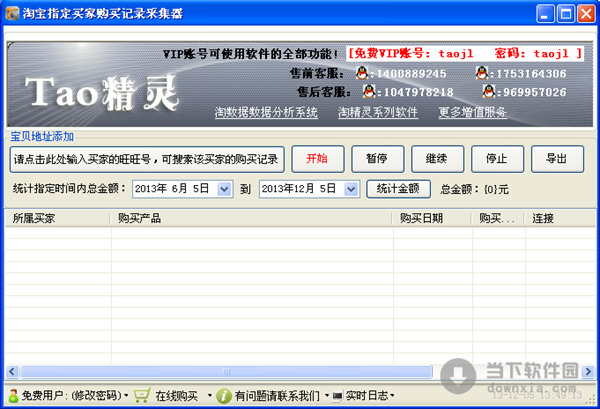
Task: Click the green info icon in status bar
Action: (224, 396)
